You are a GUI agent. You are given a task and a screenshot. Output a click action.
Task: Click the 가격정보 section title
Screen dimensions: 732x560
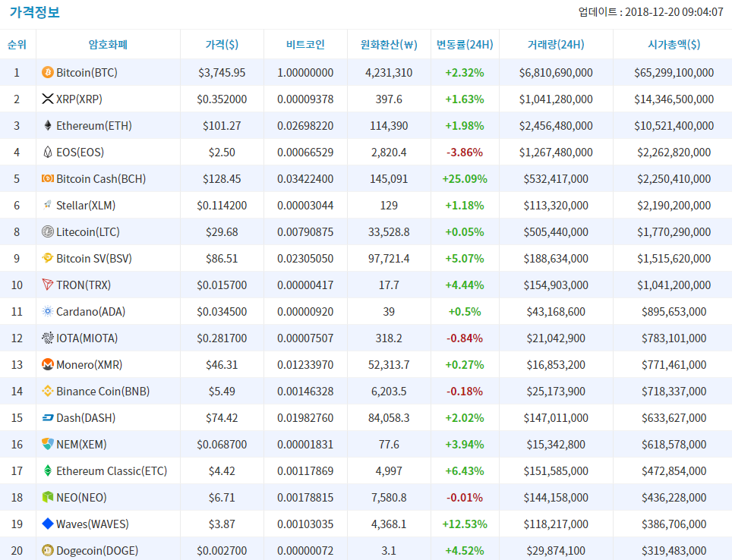pos(35,12)
